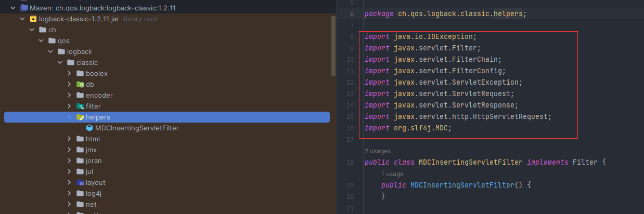644x214 pixels.
Task: Click the encoder folder icon
Action: [x=80, y=95]
